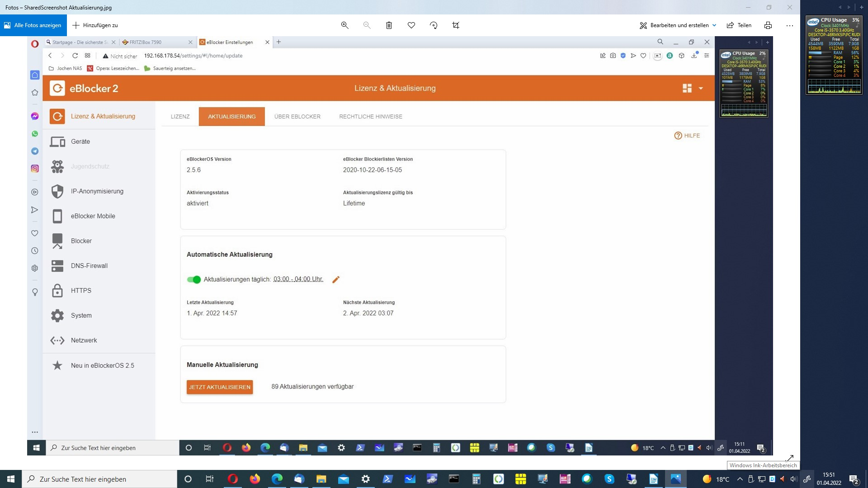Expand the dropdown arrow in eBlocker header
The height and width of the screenshot is (488, 868).
pos(701,89)
